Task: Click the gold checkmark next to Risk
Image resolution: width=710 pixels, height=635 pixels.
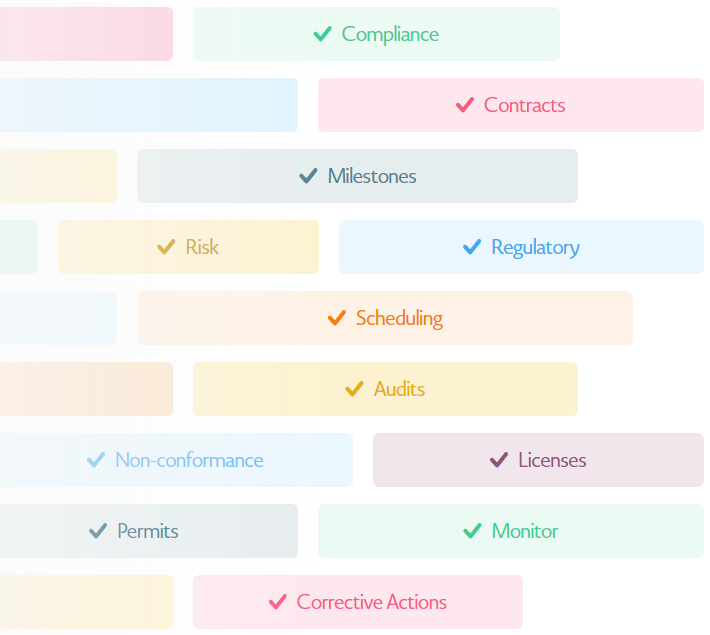Action: point(166,247)
